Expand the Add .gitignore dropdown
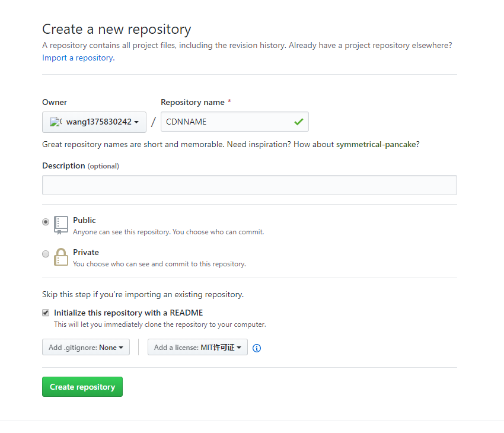The height and width of the screenshot is (433, 504). point(86,348)
